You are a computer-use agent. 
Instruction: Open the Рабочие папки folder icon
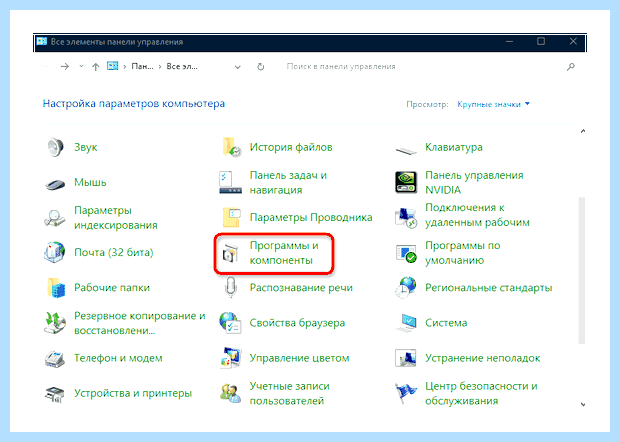[55, 287]
